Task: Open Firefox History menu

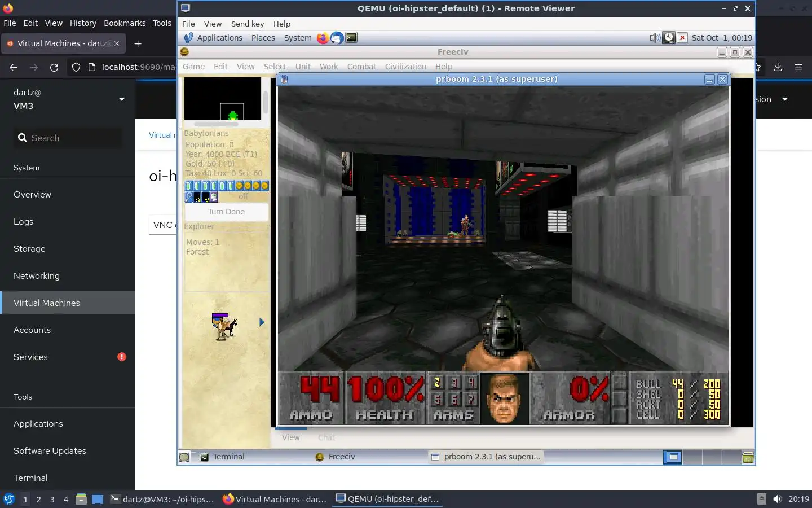Action: click(83, 23)
